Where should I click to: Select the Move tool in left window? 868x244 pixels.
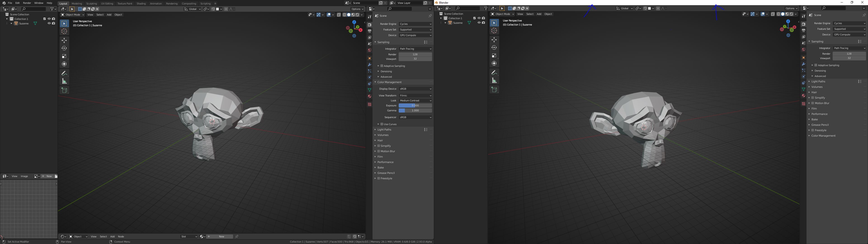(64, 40)
